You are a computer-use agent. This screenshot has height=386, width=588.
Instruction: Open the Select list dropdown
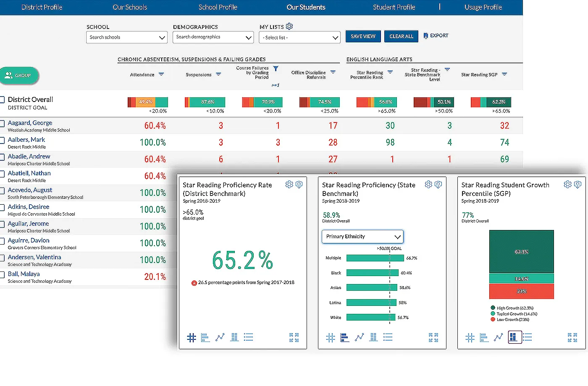pos(299,37)
